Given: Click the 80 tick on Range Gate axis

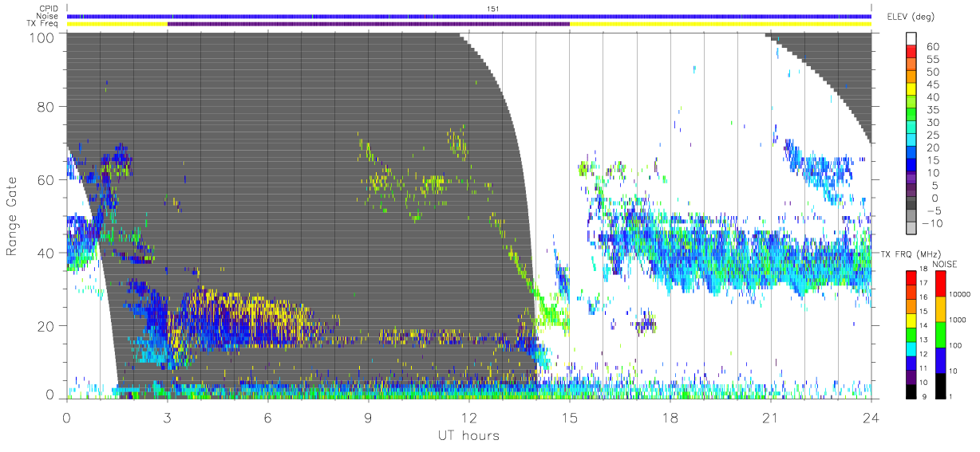Looking at the screenshot, I should tap(46, 107).
